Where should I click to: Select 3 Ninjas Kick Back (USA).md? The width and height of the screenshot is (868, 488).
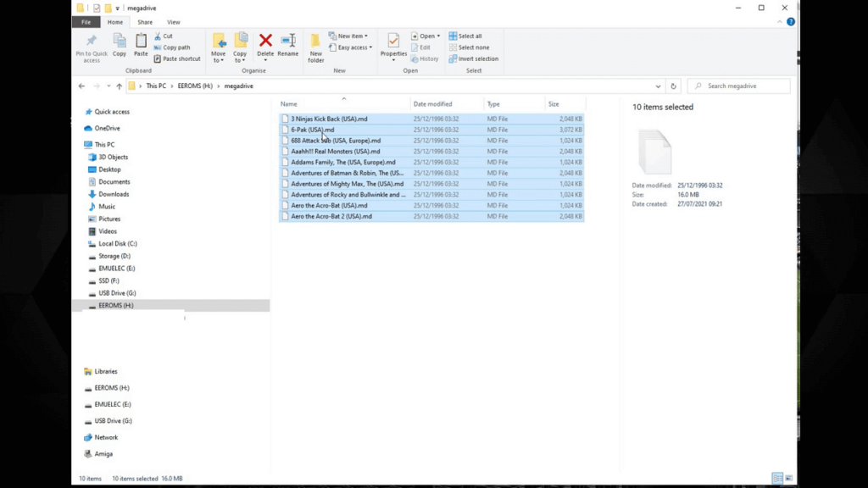pyautogui.click(x=431, y=119)
